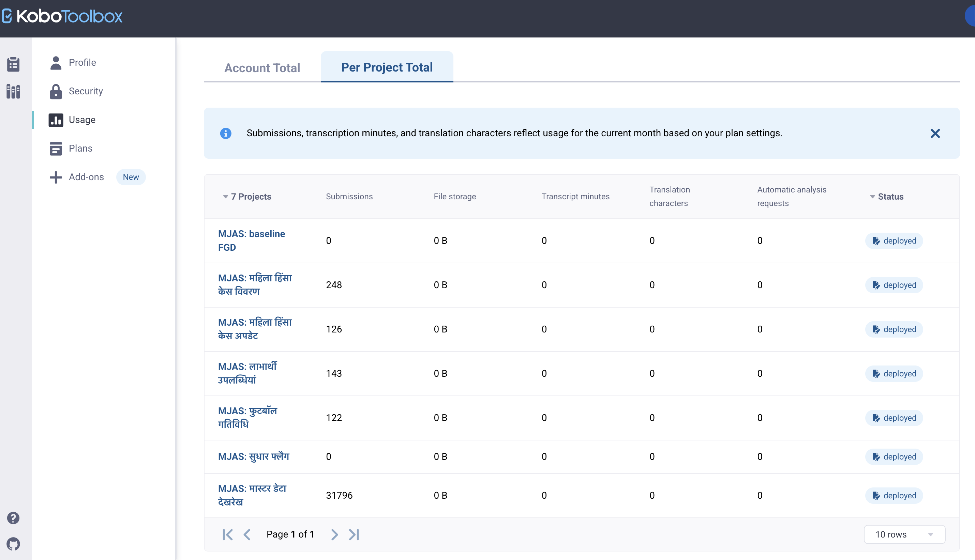Screen dimensions: 975x560
Task: Open the Library icon in sidebar
Action: pos(13,92)
